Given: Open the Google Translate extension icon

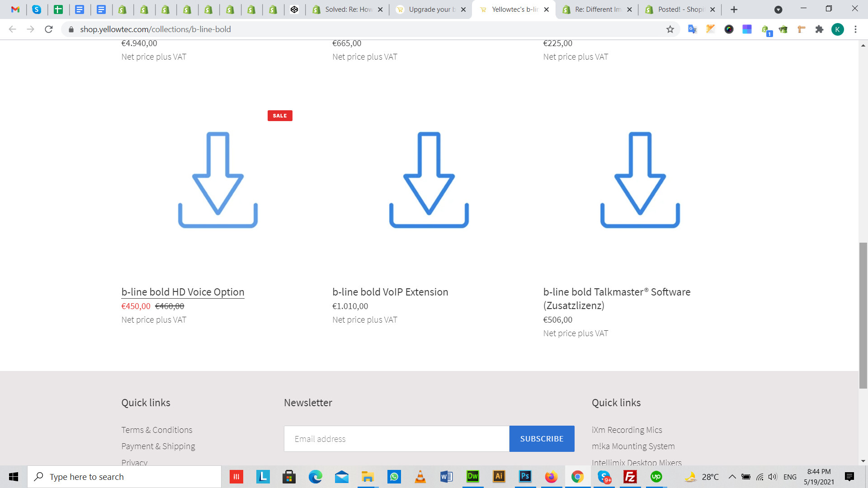Looking at the screenshot, I should coord(692,29).
